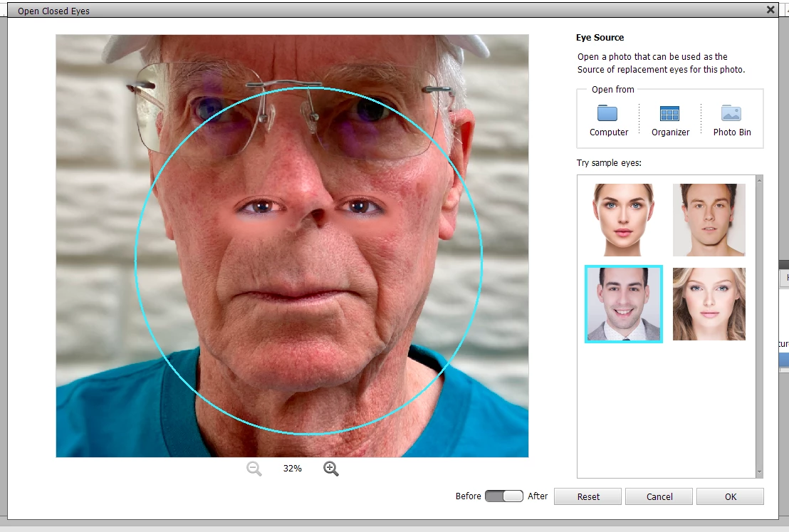
Task: Click the 32% zoom level value
Action: tap(293, 469)
